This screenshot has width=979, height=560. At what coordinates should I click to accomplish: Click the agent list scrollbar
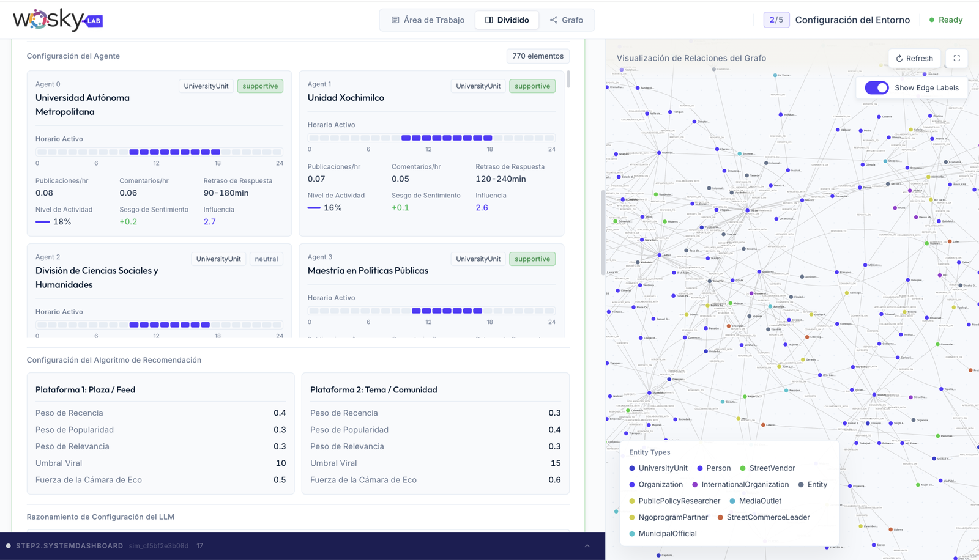[x=568, y=79]
